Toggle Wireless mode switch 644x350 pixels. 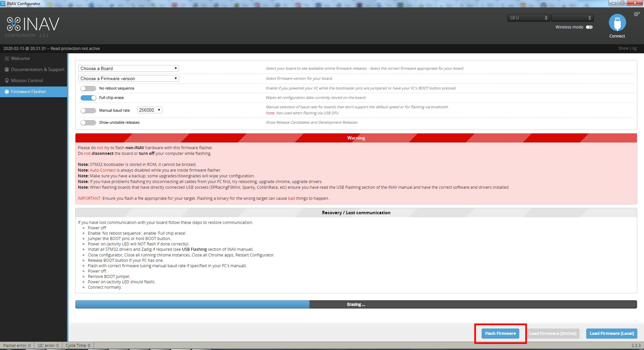pyautogui.click(x=589, y=27)
